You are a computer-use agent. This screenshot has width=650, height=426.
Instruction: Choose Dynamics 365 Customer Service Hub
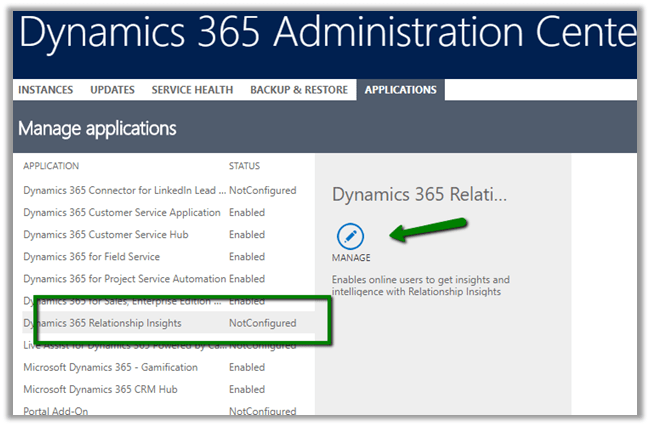[106, 234]
